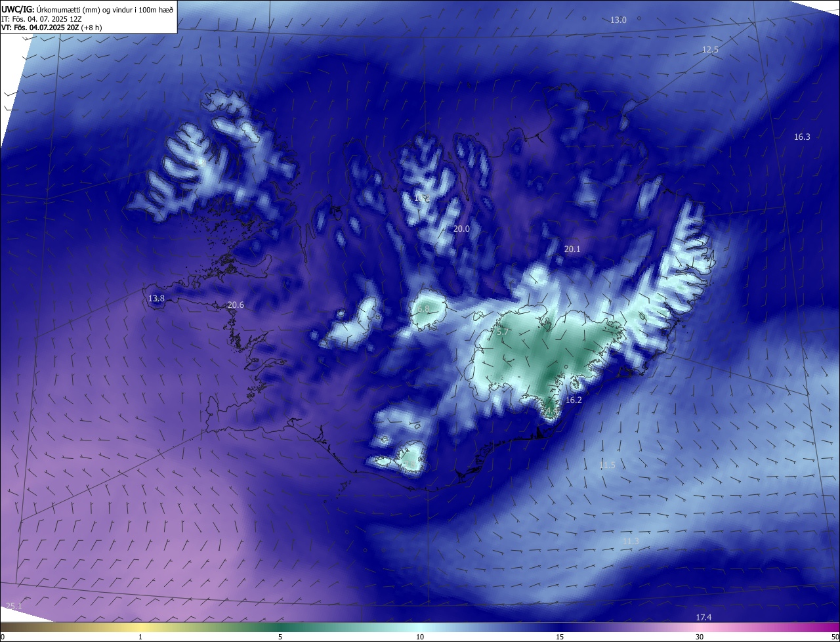Select the 13.8 value label

click(x=156, y=299)
